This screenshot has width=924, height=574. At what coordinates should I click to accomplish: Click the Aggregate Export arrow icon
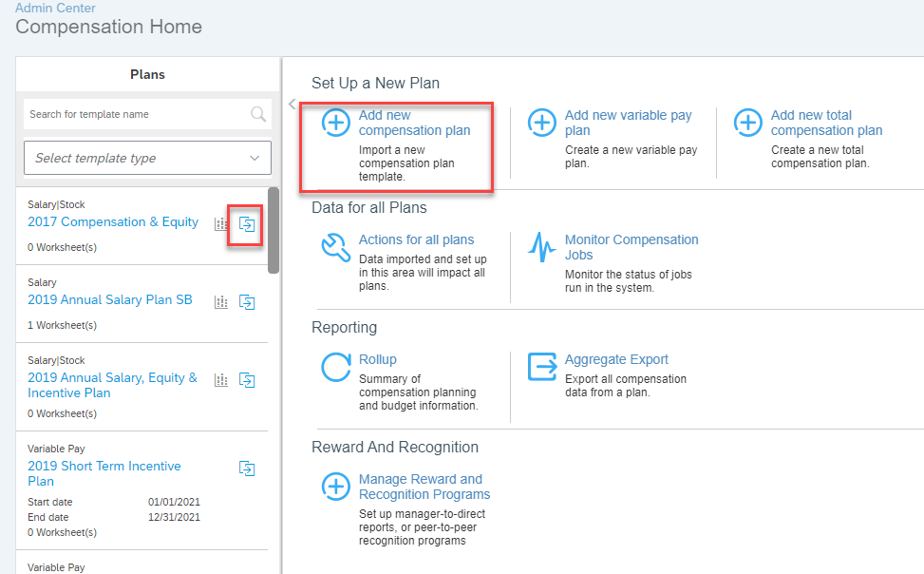tap(542, 367)
